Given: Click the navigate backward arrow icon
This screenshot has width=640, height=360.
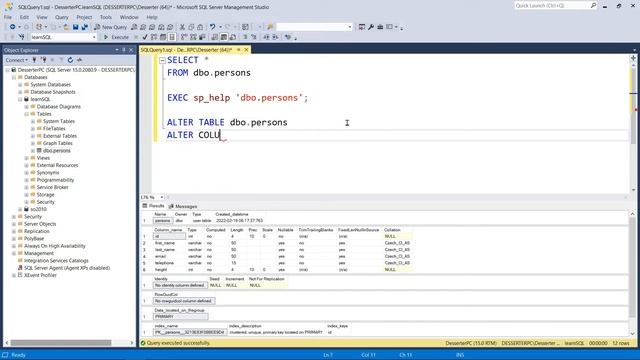Looking at the screenshot, I should [x=13, y=27].
